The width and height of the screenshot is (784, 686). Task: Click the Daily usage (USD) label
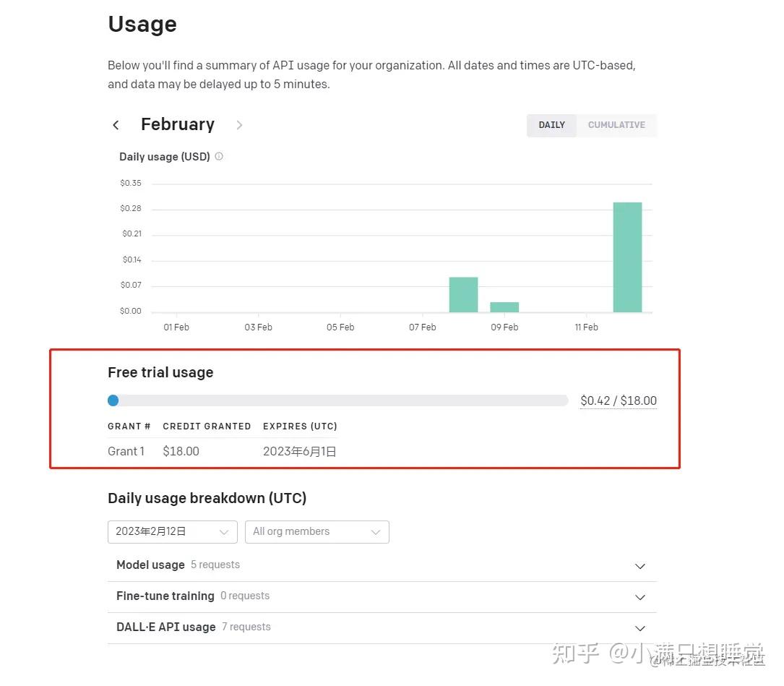(x=165, y=157)
